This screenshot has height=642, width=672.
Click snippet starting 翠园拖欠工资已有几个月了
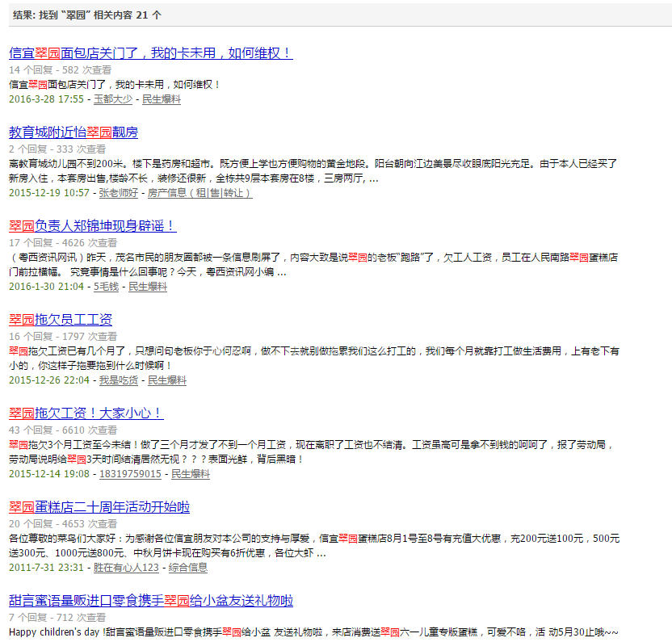[314, 359]
